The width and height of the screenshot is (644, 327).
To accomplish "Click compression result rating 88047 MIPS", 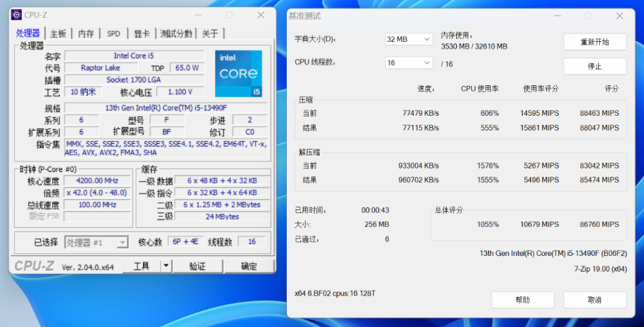I will (x=599, y=128).
